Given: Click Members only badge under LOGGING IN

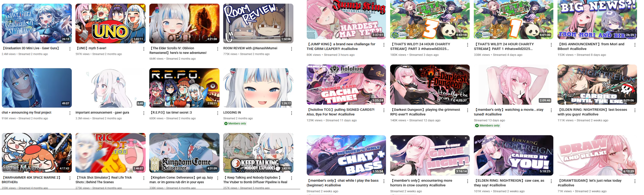Looking at the screenshot, I should coord(235,124).
